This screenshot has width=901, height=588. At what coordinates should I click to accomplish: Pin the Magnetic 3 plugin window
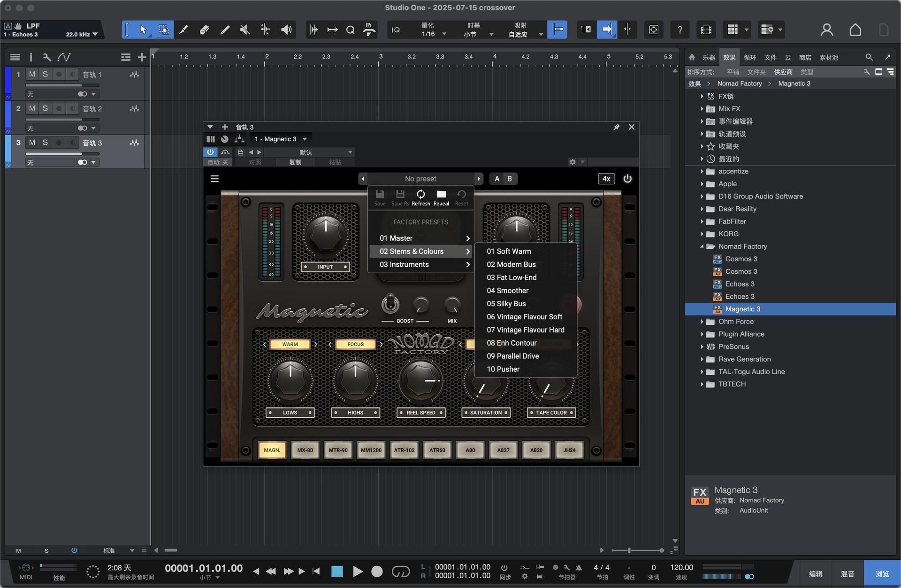click(617, 127)
